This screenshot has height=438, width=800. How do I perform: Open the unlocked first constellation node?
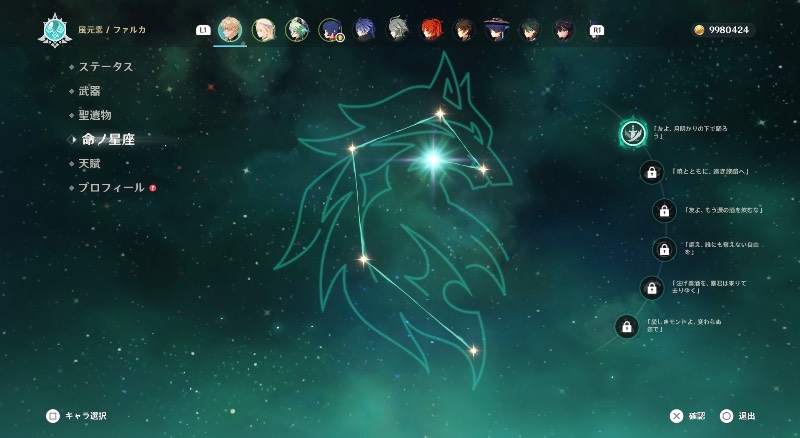pos(633,134)
